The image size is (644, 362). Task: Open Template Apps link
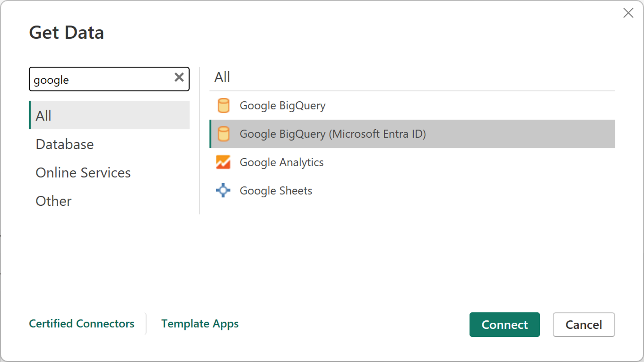point(200,323)
